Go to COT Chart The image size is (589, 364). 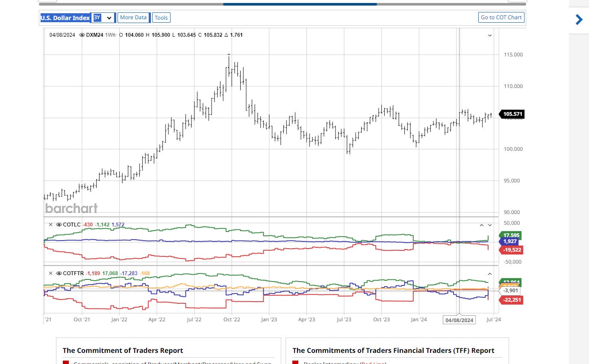coord(501,18)
